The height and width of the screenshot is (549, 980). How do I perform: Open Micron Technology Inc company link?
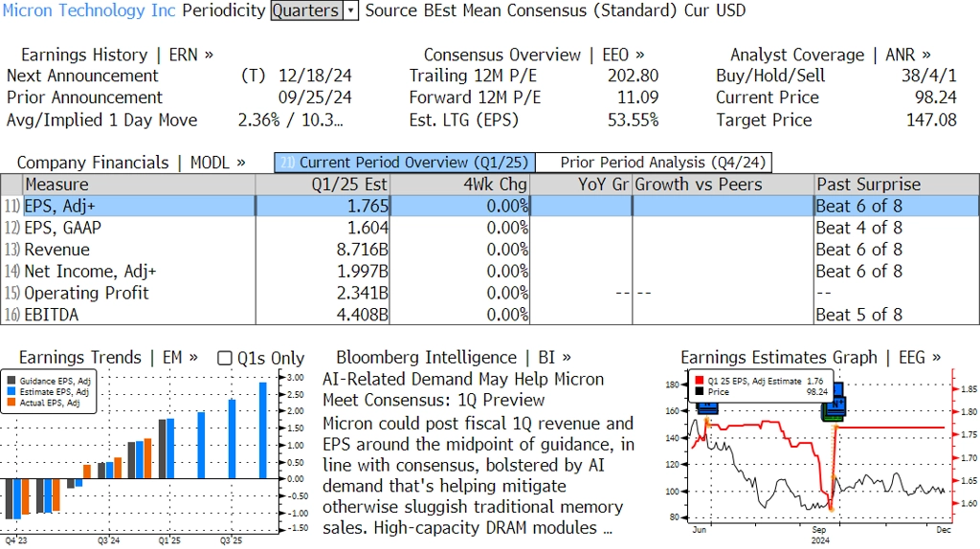coord(89,11)
